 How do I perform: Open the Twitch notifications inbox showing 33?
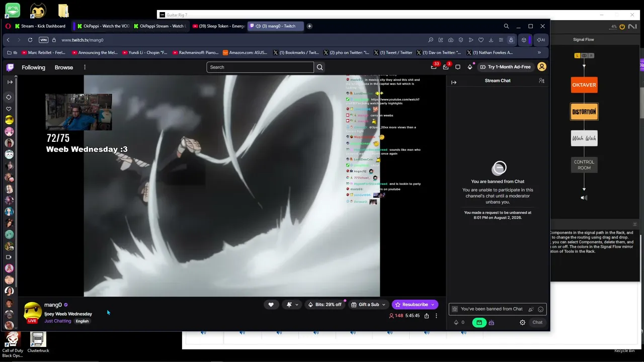(x=434, y=67)
